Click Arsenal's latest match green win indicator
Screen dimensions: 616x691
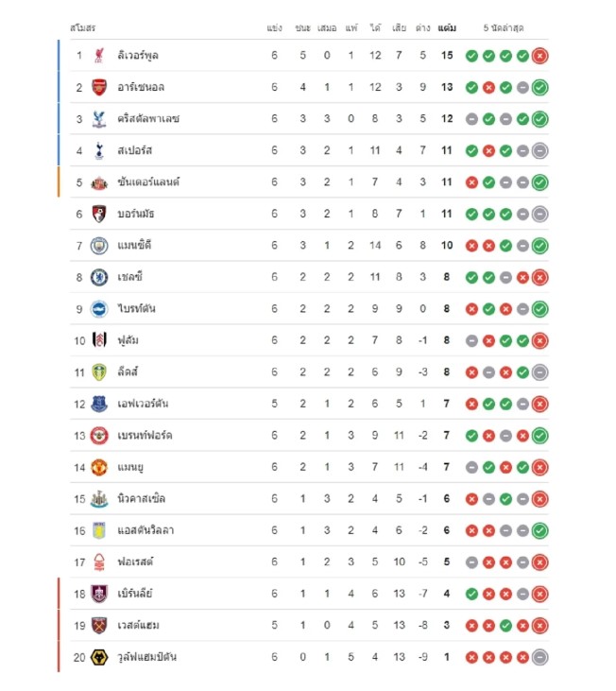point(539,88)
